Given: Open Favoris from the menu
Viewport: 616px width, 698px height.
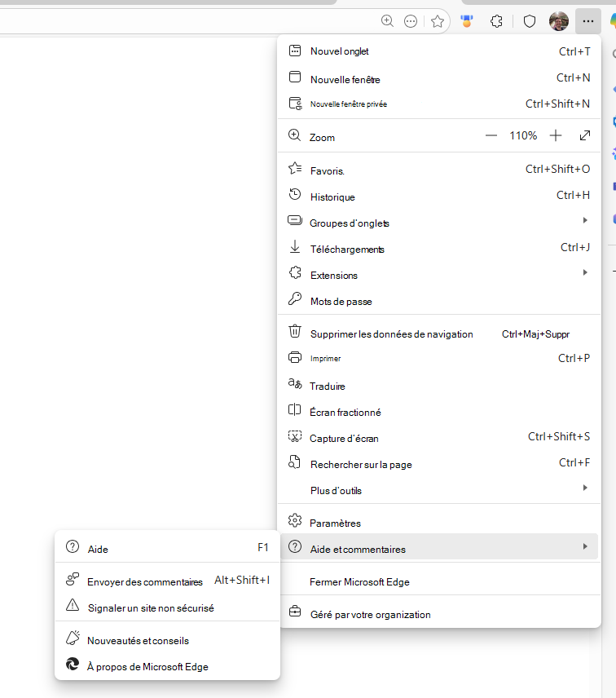Looking at the screenshot, I should (439, 169).
